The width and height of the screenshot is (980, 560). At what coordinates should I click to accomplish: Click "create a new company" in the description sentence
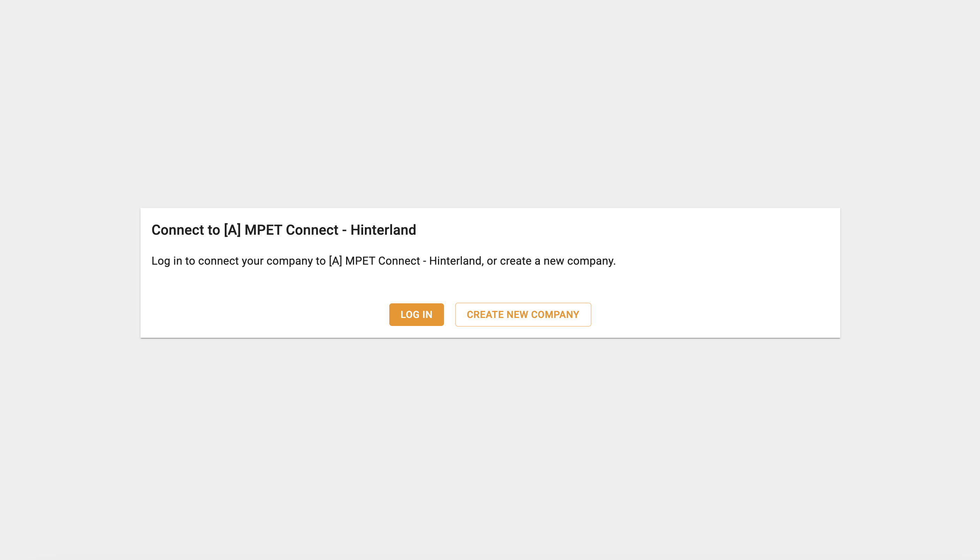click(558, 261)
